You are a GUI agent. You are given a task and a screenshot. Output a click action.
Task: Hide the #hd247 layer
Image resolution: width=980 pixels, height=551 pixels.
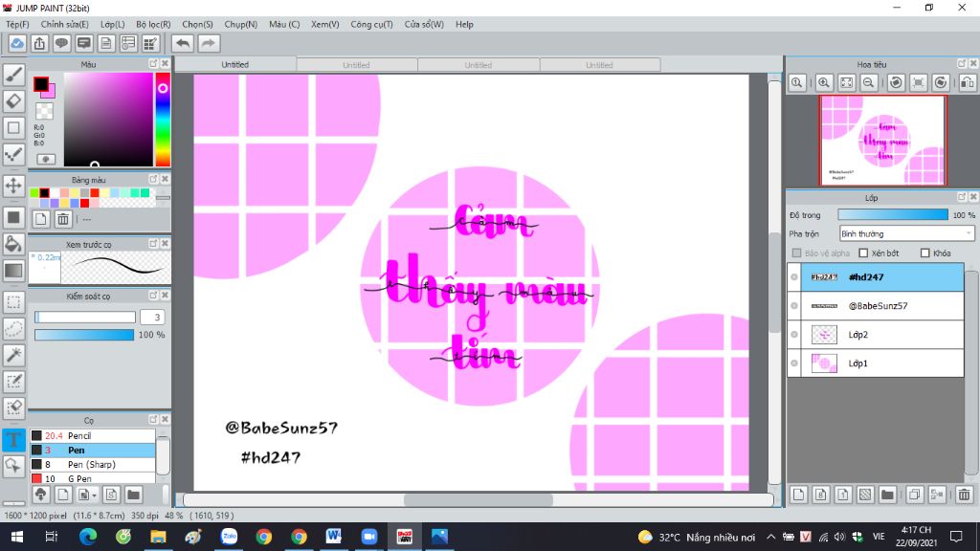pos(794,276)
